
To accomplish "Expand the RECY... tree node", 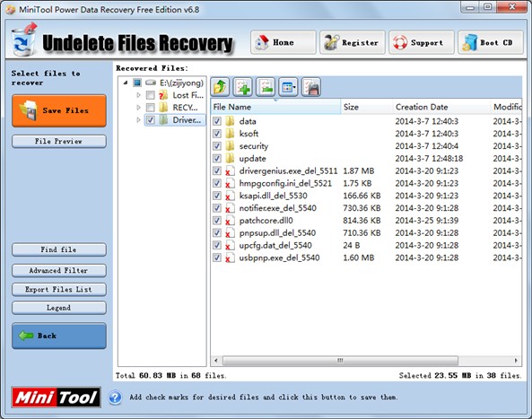I will [x=138, y=108].
